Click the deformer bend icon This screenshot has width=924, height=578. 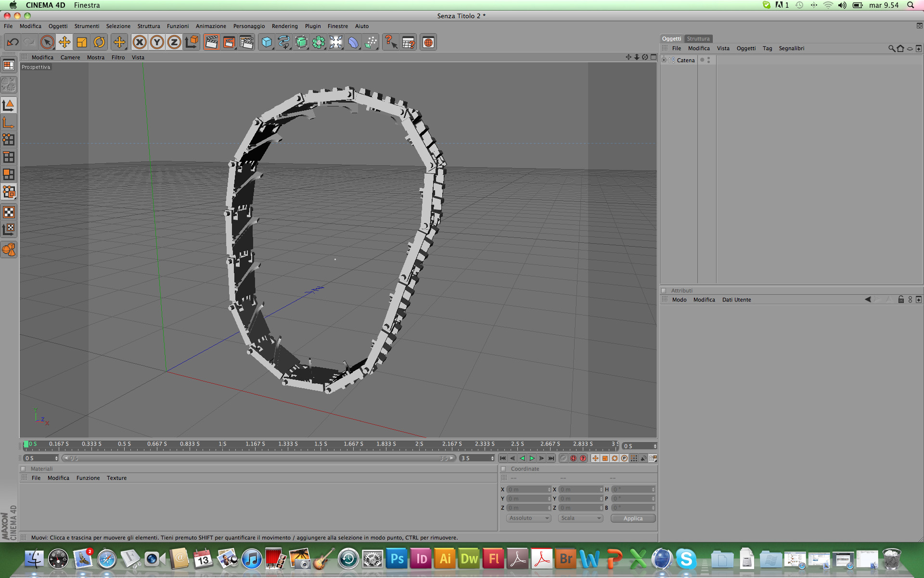click(x=353, y=42)
